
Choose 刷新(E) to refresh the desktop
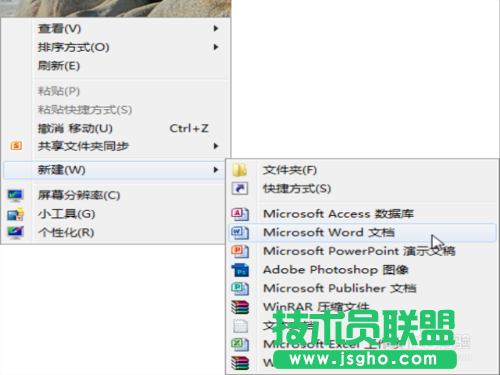[116, 66]
